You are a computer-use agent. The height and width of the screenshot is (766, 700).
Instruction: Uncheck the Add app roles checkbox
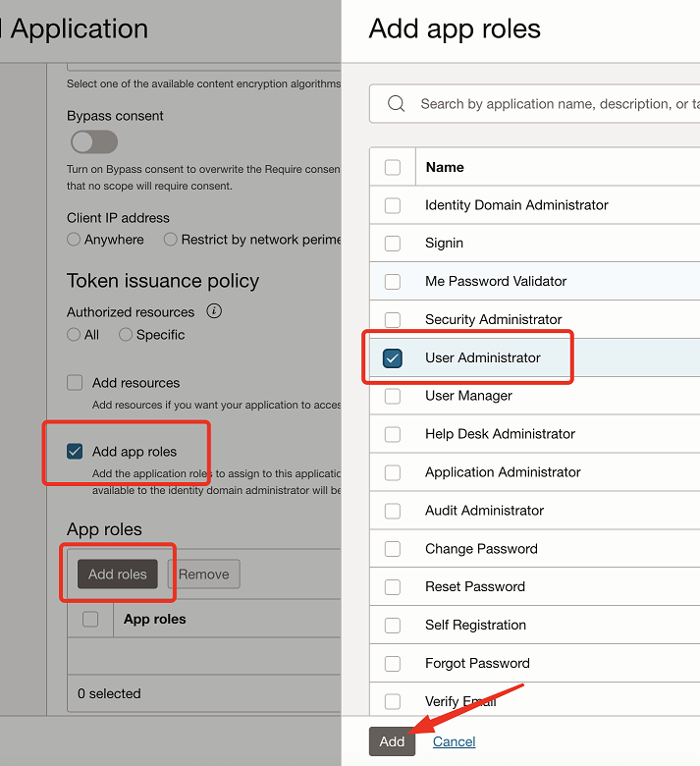point(75,452)
